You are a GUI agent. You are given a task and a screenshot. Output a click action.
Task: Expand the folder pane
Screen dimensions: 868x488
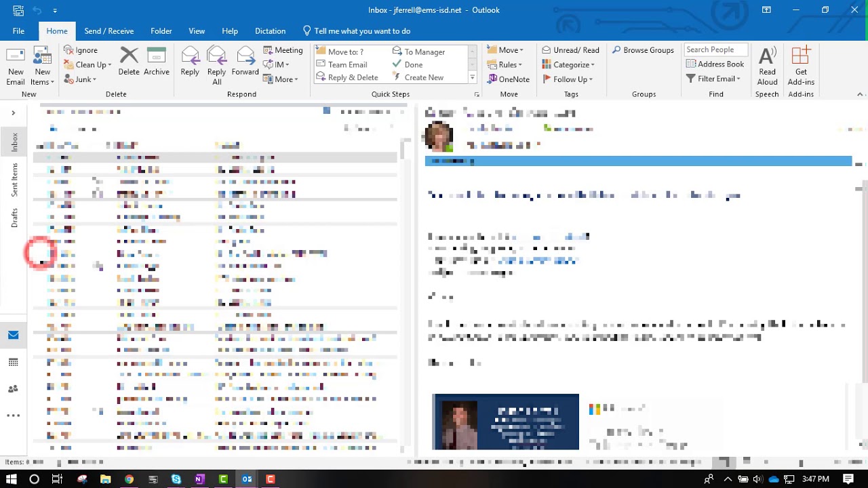[13, 113]
